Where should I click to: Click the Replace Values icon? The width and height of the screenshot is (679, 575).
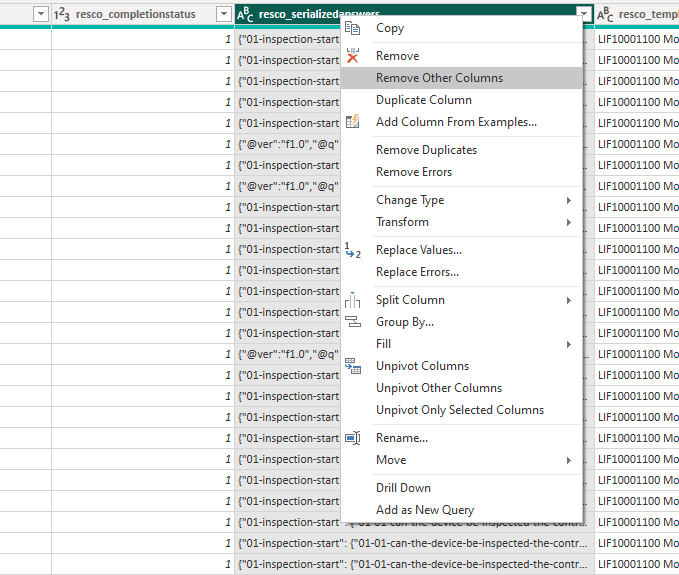pyautogui.click(x=352, y=250)
